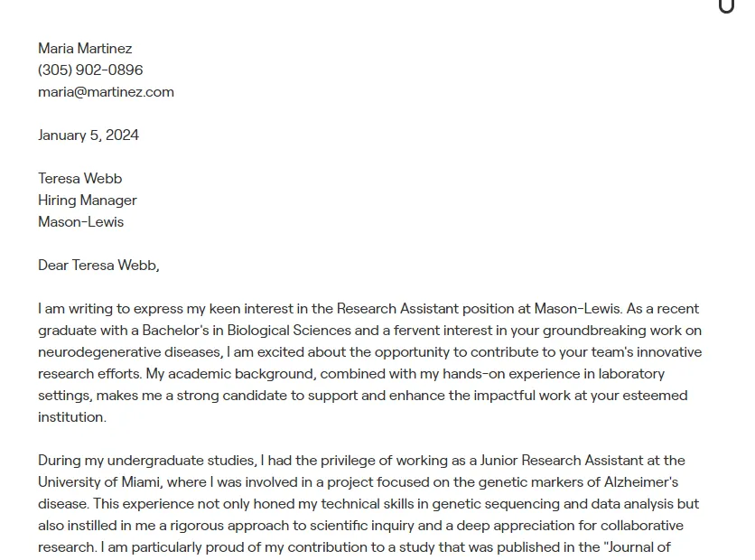Click the salutation Dear Teresa Webb

98,266
